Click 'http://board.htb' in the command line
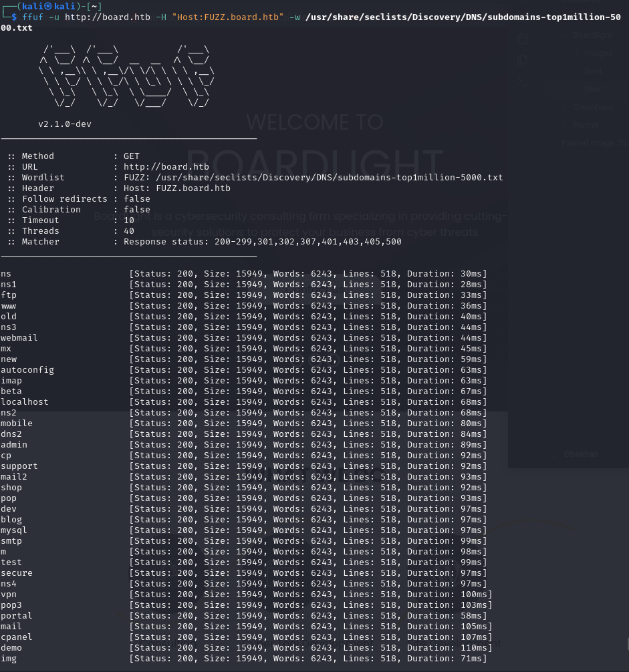The image size is (629, 672). click(108, 17)
